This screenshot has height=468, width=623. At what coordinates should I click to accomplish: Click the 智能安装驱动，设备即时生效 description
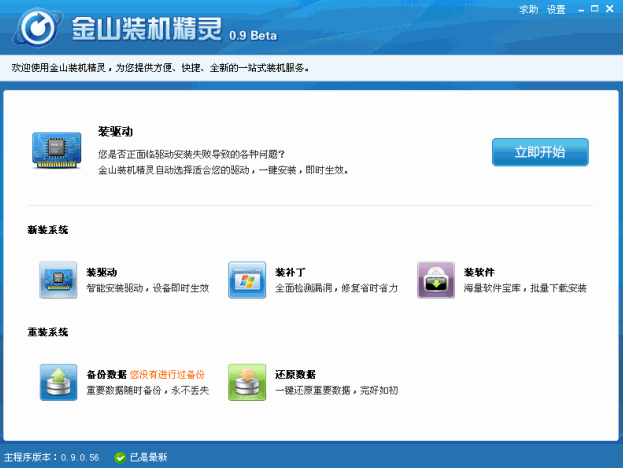coord(148,288)
